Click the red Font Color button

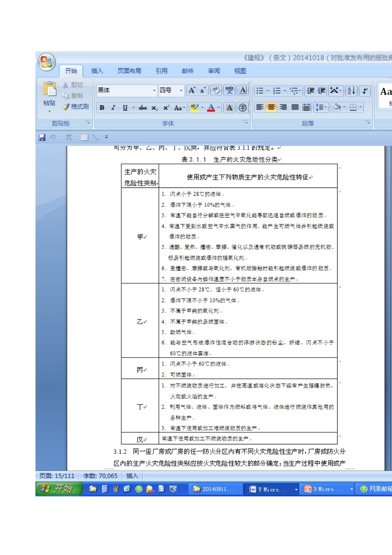click(x=211, y=108)
